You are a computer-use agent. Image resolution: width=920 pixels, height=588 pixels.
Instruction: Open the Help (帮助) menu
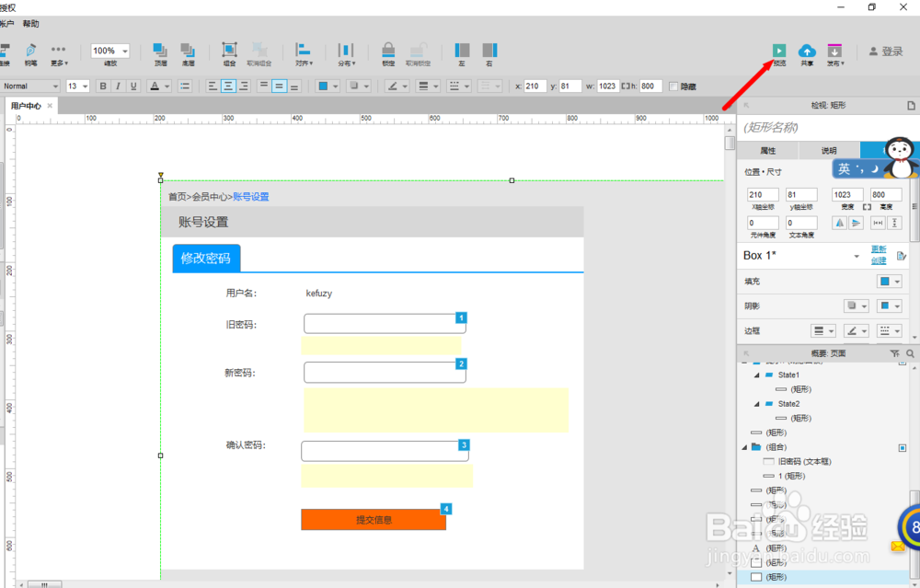[x=30, y=24]
